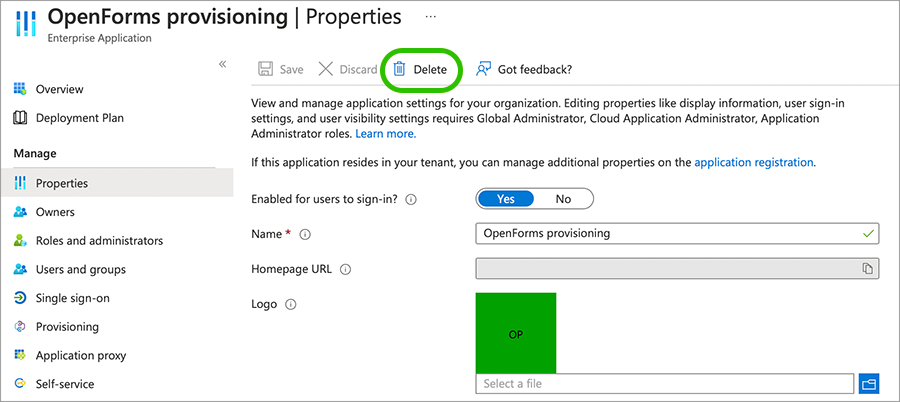Go to Single sign-on page

(x=73, y=298)
